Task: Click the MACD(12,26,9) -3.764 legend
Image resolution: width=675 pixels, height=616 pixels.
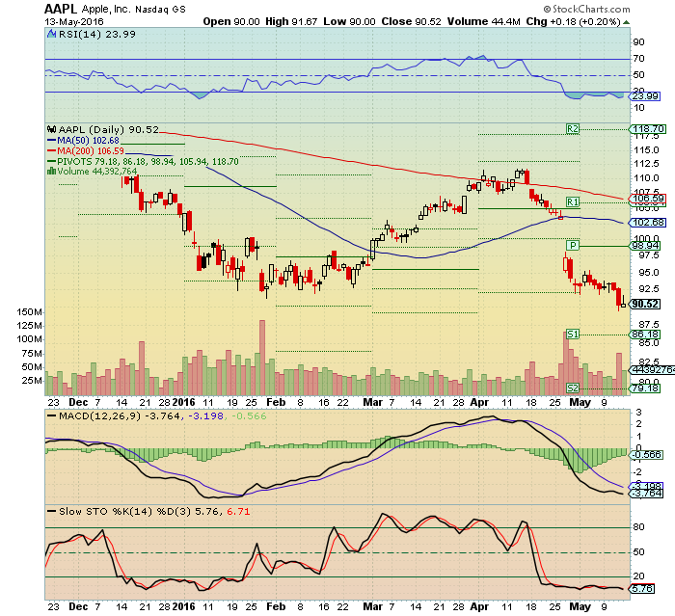Action: click(119, 416)
